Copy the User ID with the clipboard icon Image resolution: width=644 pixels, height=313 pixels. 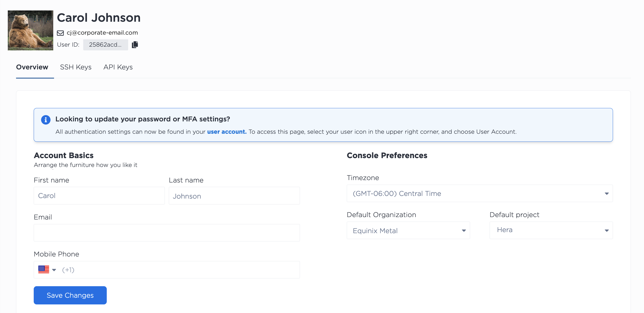[135, 44]
